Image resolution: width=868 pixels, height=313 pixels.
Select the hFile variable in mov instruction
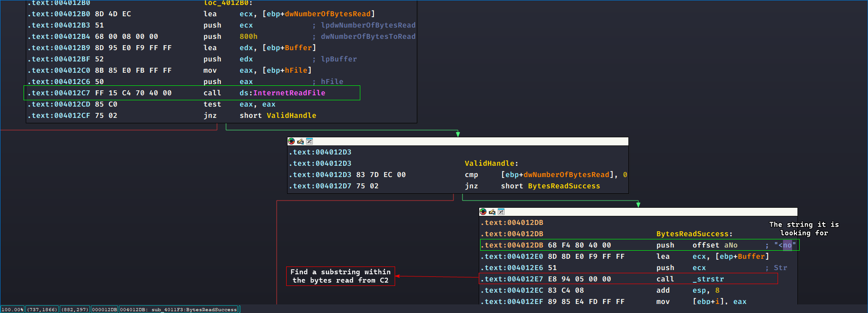point(296,70)
